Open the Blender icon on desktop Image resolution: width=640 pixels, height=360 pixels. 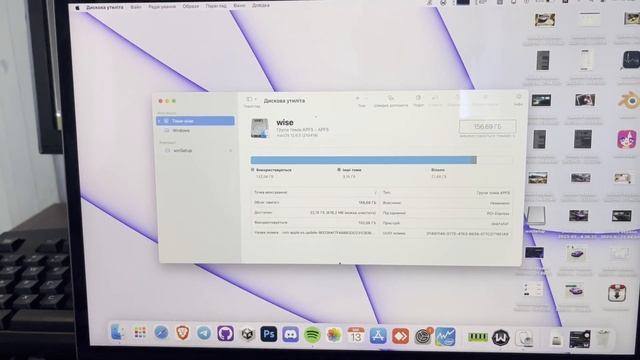[x=629, y=101]
